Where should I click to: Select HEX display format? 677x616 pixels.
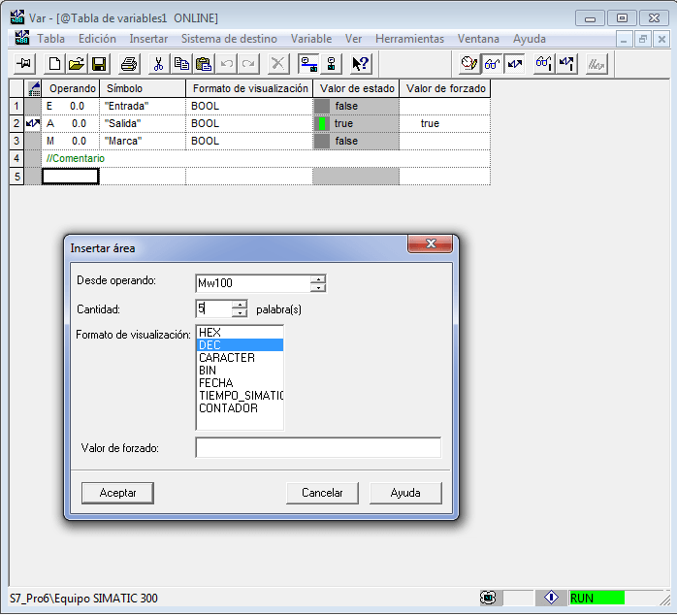click(x=240, y=332)
